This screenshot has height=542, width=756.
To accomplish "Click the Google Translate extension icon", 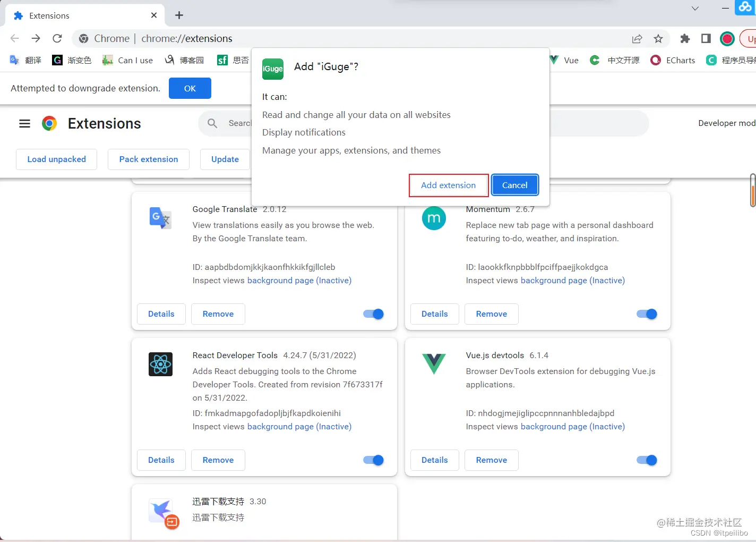I will 160,218.
